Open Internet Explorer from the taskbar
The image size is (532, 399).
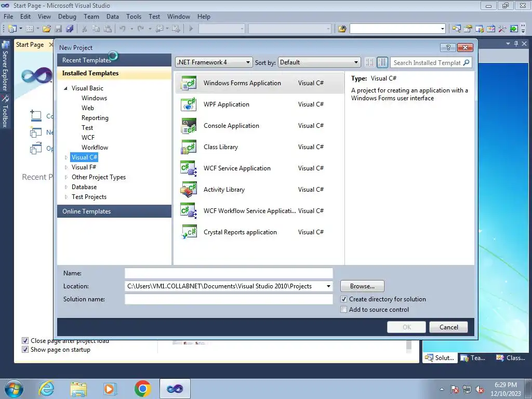click(46, 389)
